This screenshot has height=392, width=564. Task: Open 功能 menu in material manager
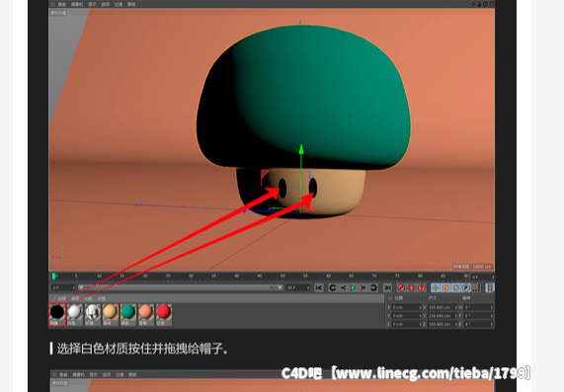tap(89, 298)
